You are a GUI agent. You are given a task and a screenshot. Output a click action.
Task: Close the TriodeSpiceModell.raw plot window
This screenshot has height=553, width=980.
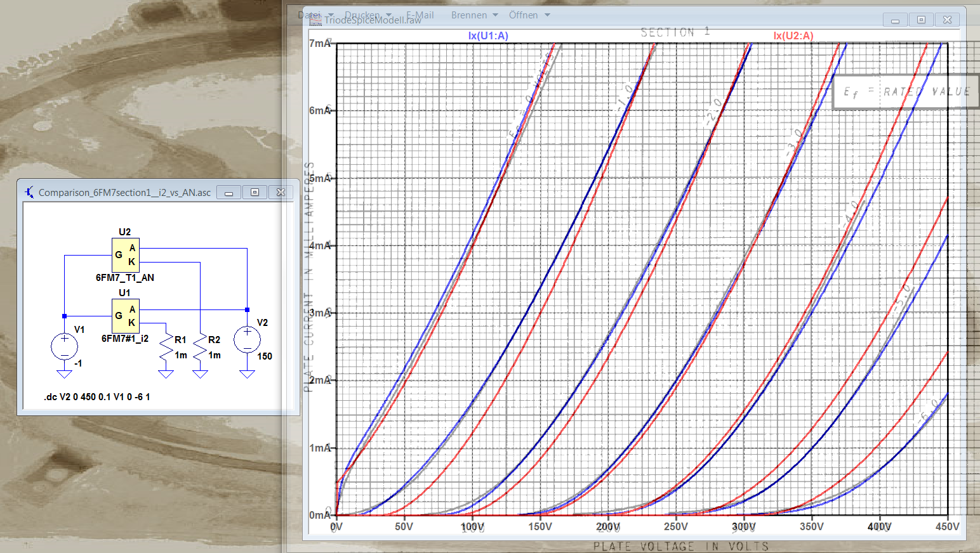(947, 20)
